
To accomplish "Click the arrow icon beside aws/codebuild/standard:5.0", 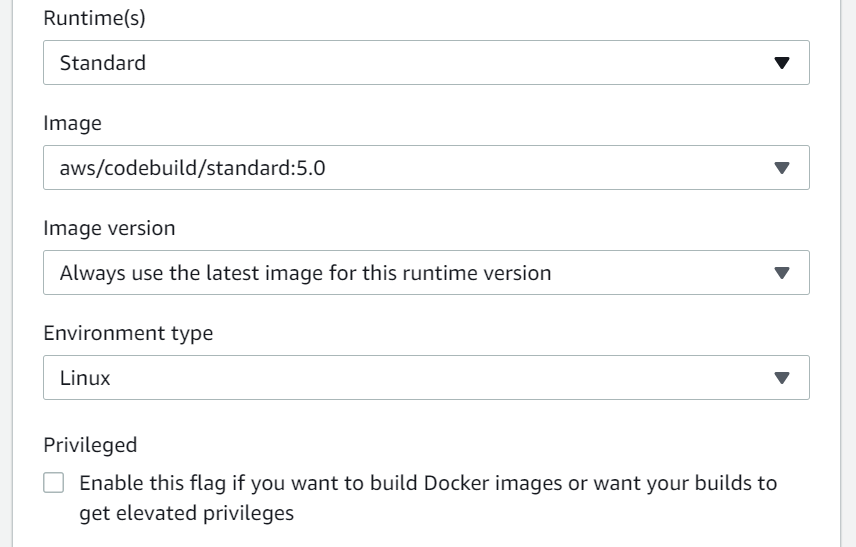I will pos(782,168).
